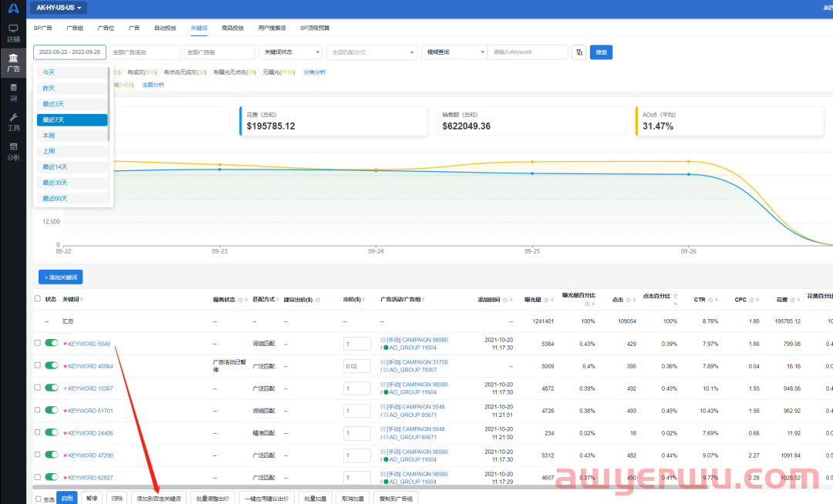Click the star icon beside KEYWORD 47290
Screen dimensions: 833x504
coord(66,455)
